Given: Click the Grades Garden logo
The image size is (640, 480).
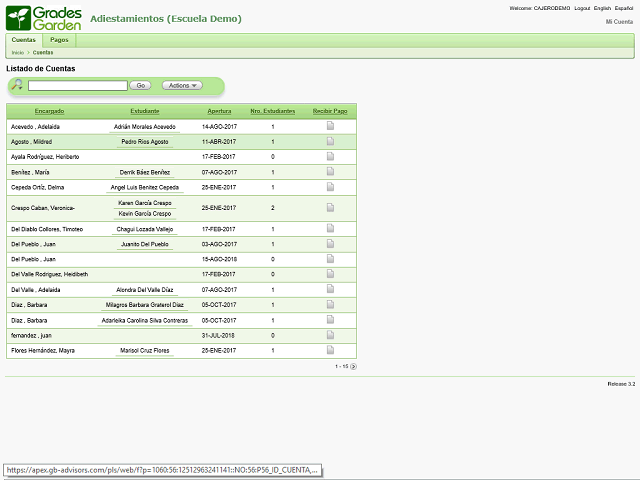Looking at the screenshot, I should pos(42,18).
